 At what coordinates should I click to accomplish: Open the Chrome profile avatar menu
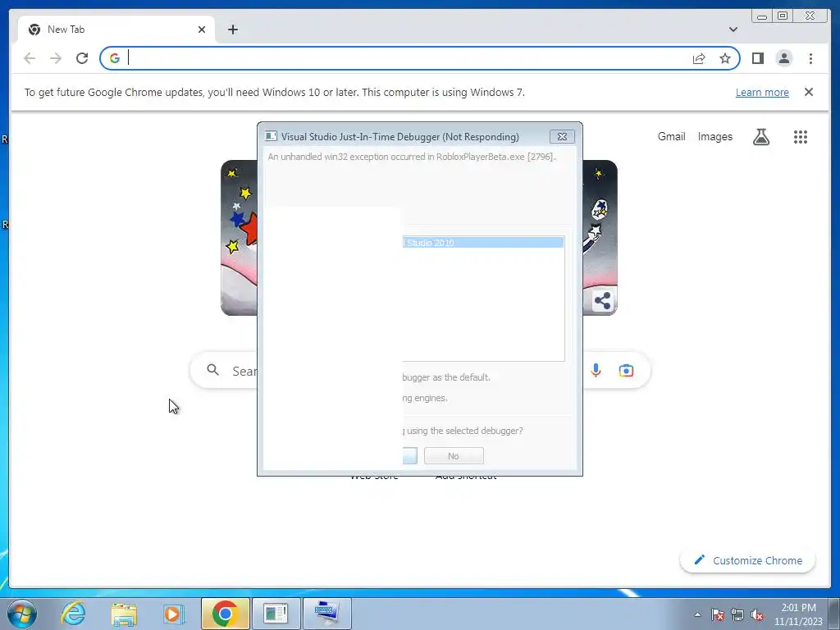pyautogui.click(x=783, y=58)
